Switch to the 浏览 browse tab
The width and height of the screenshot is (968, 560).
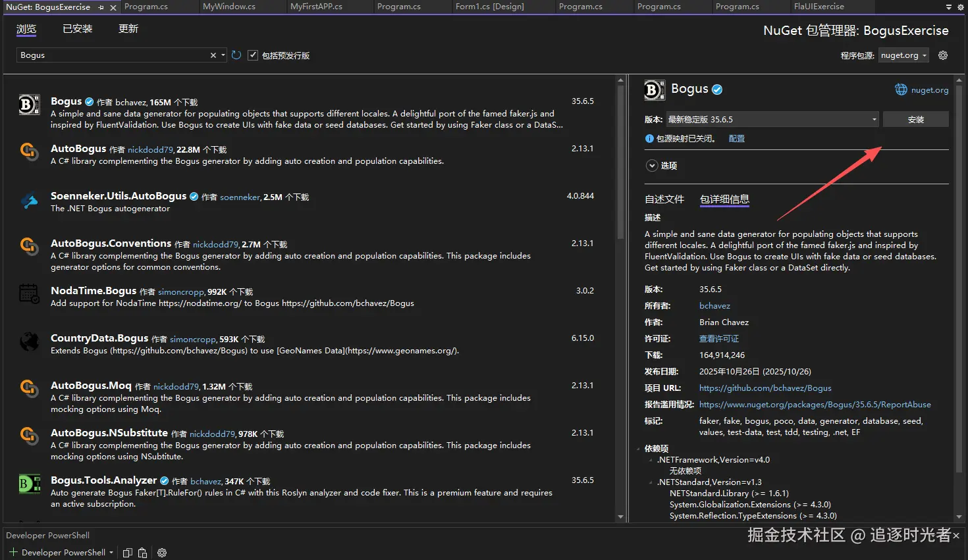(26, 29)
